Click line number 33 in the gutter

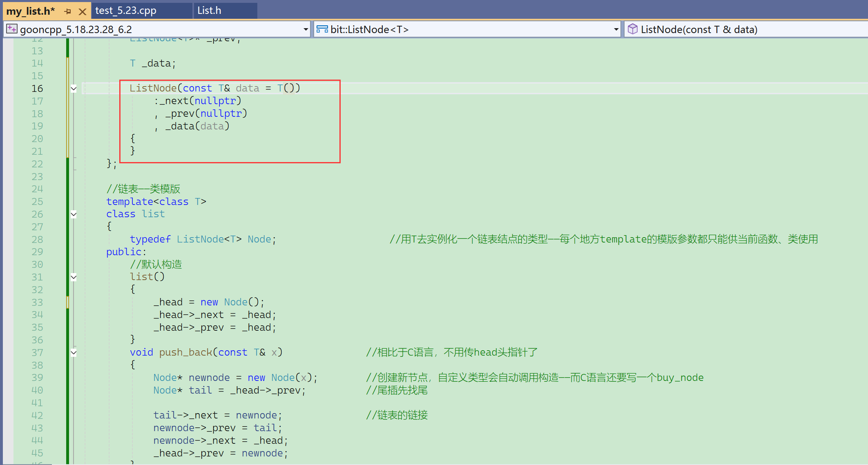point(37,303)
